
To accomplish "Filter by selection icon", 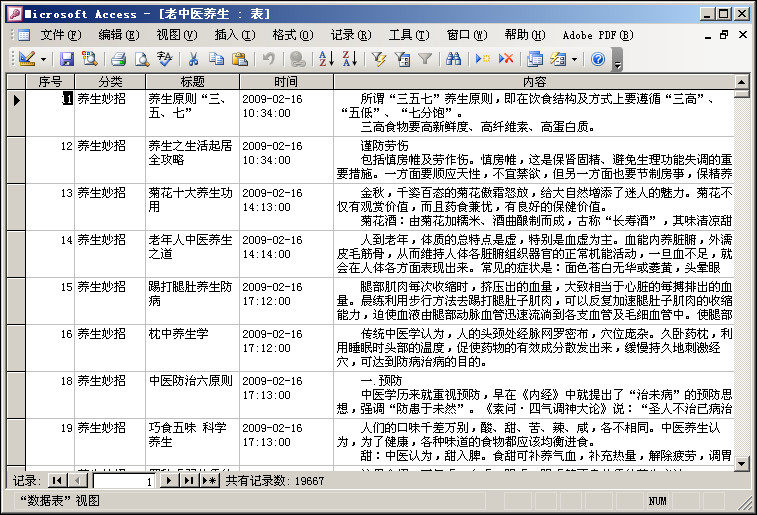I will 378,59.
